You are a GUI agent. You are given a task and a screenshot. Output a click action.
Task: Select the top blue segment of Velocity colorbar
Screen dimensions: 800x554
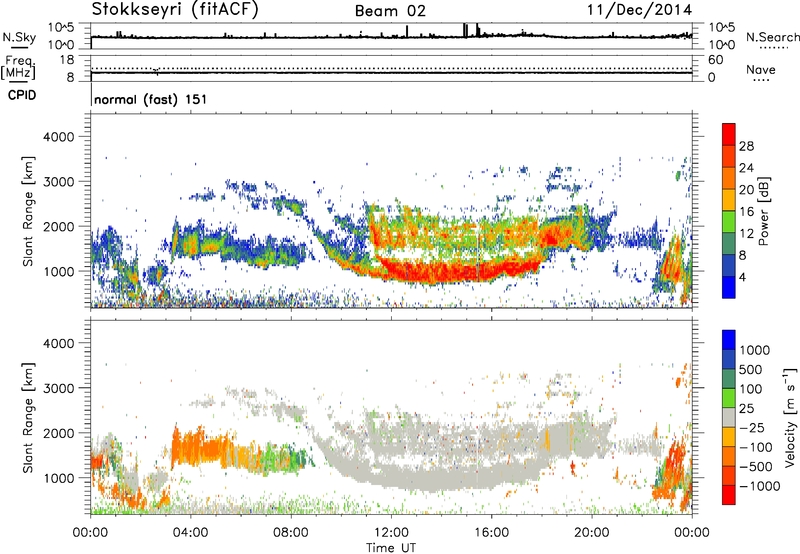tap(729, 340)
